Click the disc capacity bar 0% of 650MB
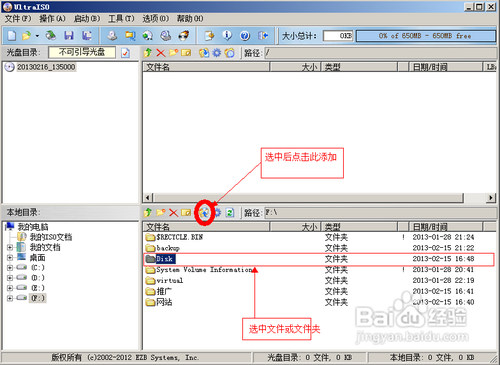 pos(426,36)
